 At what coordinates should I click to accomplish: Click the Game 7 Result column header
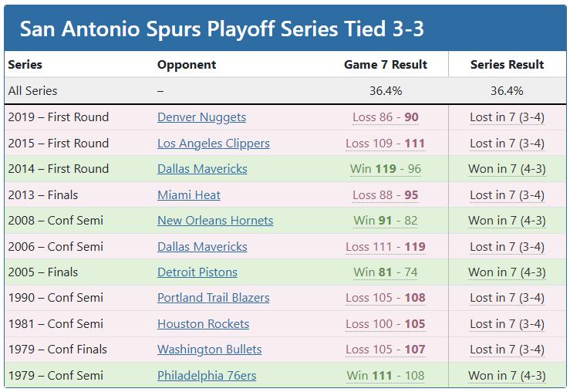386,65
